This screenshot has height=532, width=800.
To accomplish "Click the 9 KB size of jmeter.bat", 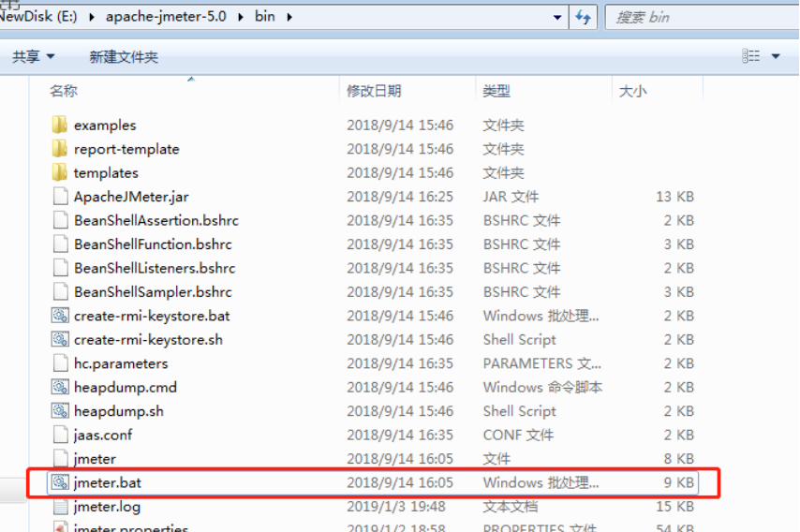I will (x=678, y=482).
